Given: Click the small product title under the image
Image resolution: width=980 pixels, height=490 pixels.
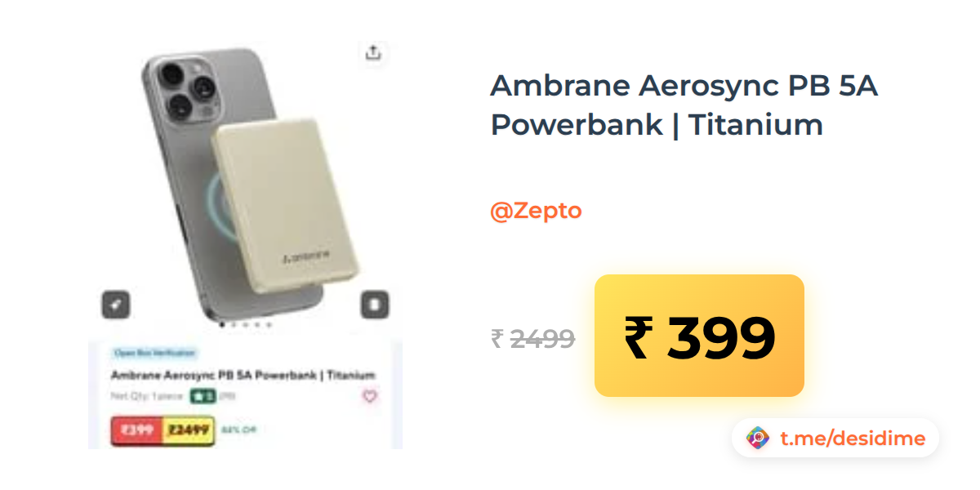Looking at the screenshot, I should 243,376.
